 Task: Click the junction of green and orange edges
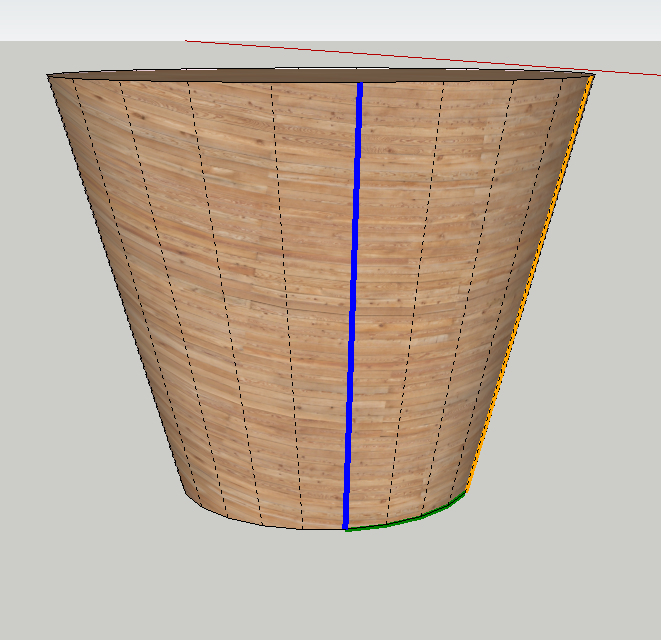tap(467, 492)
